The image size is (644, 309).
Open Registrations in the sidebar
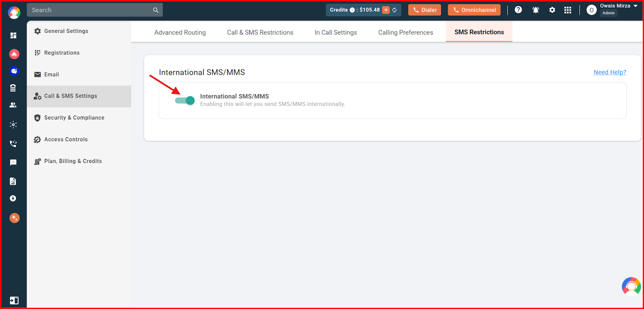click(x=79, y=53)
